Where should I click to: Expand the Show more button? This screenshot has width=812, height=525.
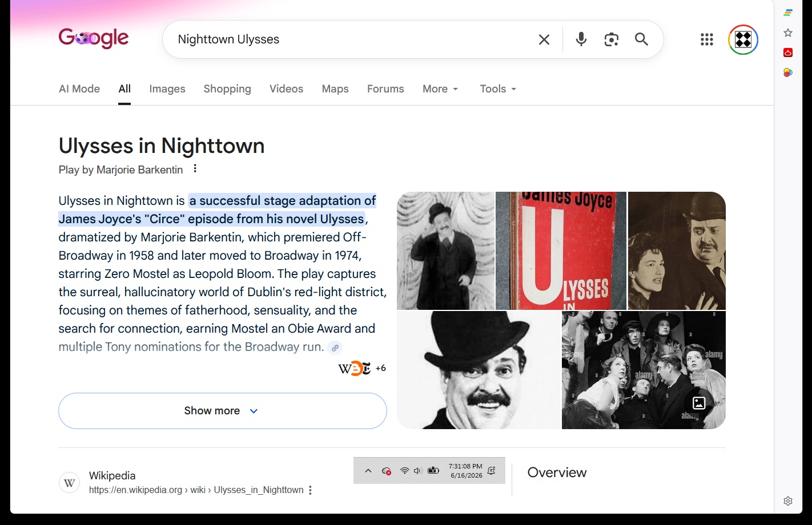pos(223,411)
